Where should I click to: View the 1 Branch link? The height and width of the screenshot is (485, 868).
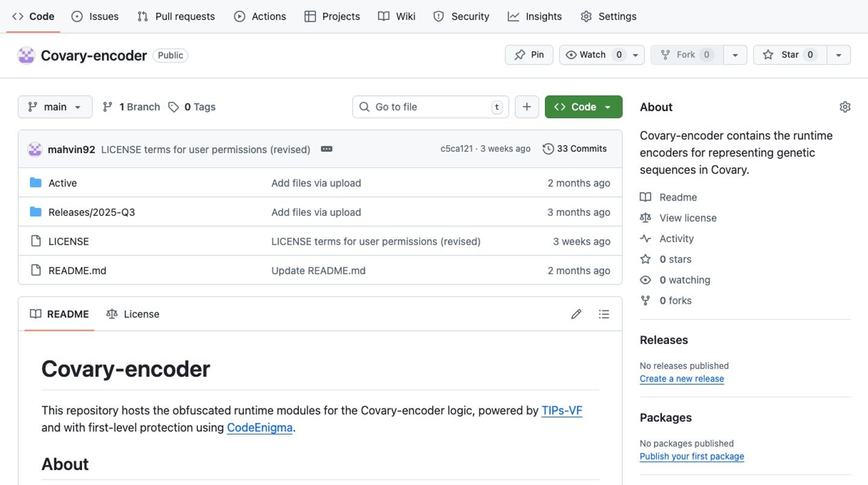pyautogui.click(x=131, y=107)
